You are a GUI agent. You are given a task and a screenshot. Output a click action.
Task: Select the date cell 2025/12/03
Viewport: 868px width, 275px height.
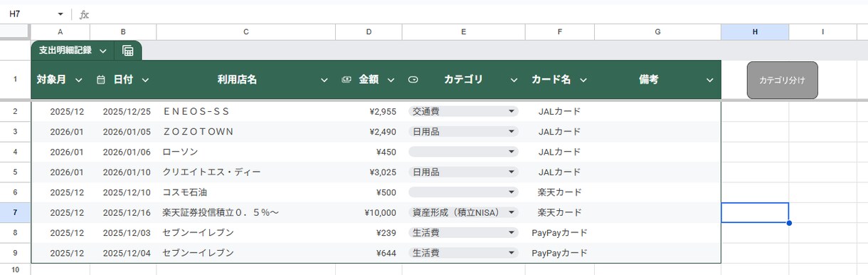coord(123,232)
